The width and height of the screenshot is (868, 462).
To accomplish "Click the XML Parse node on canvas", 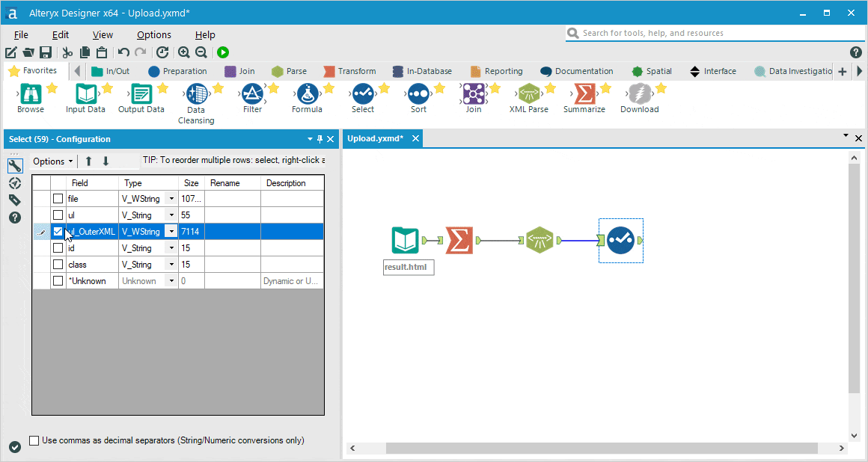I will pyautogui.click(x=540, y=240).
